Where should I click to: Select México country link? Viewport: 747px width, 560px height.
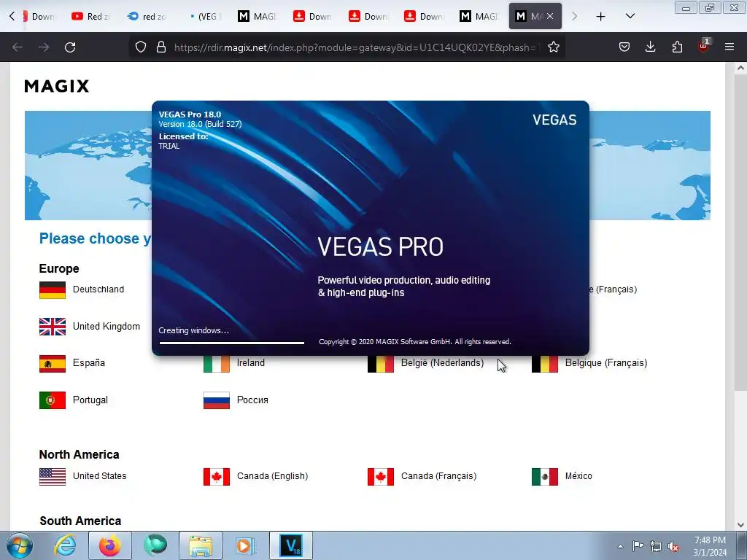click(x=578, y=476)
